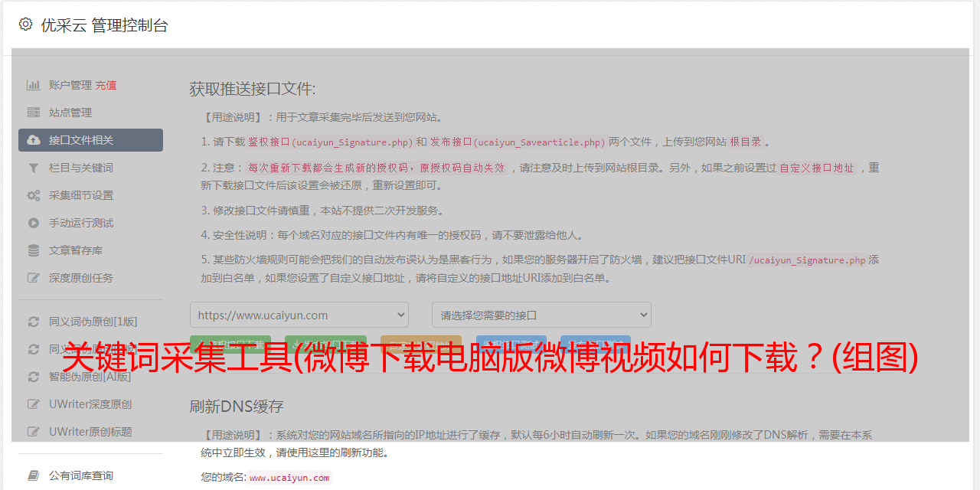
Task: Click the blue 鉴权接口测试 button
Action: [x=511, y=345]
